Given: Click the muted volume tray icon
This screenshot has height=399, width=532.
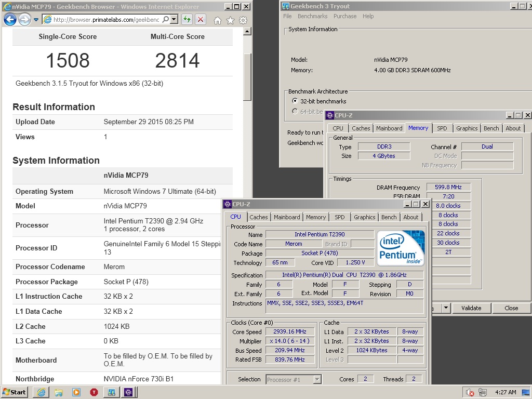Looking at the screenshot, I should [470, 393].
